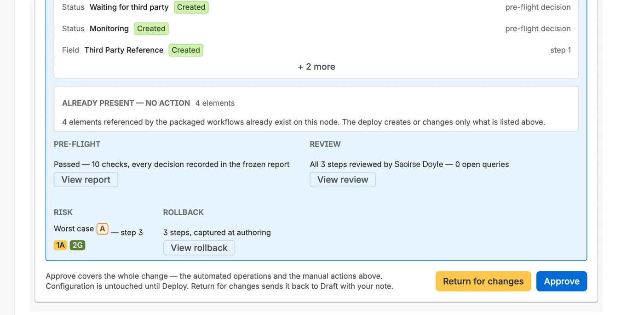Select 'Third Party Reference' field text
This screenshot has height=315, width=644.
coord(124,50)
